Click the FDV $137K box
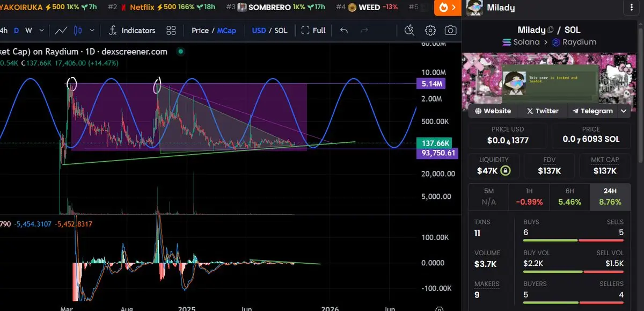 pyautogui.click(x=549, y=166)
